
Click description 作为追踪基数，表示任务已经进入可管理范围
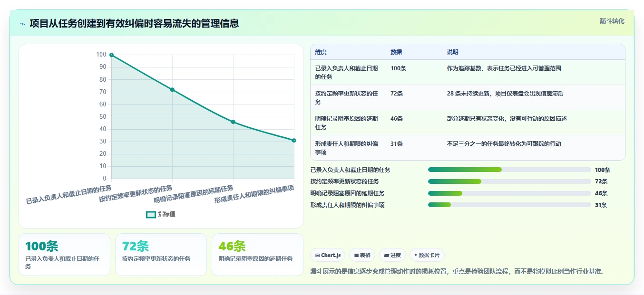click(504, 68)
